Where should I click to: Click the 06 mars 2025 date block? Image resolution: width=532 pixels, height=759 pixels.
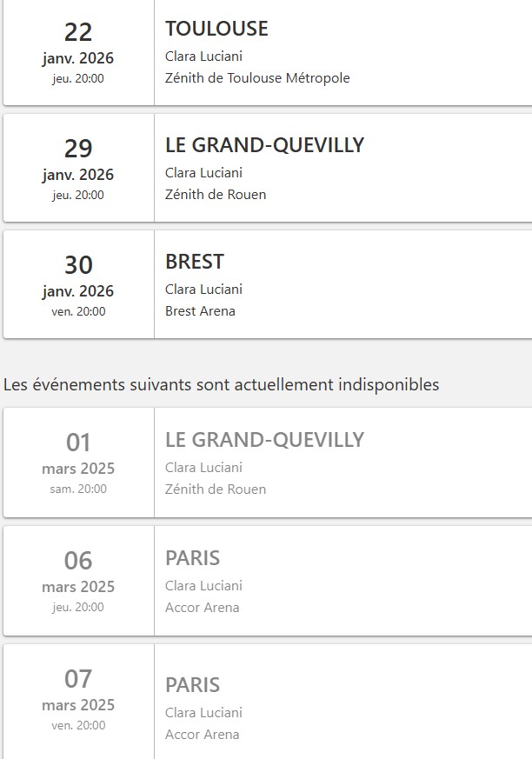click(x=78, y=581)
